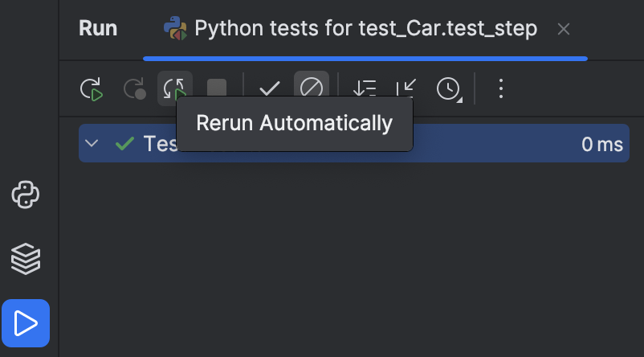Collapse the test results tree chevron
The image size is (644, 357).
pyautogui.click(x=92, y=144)
